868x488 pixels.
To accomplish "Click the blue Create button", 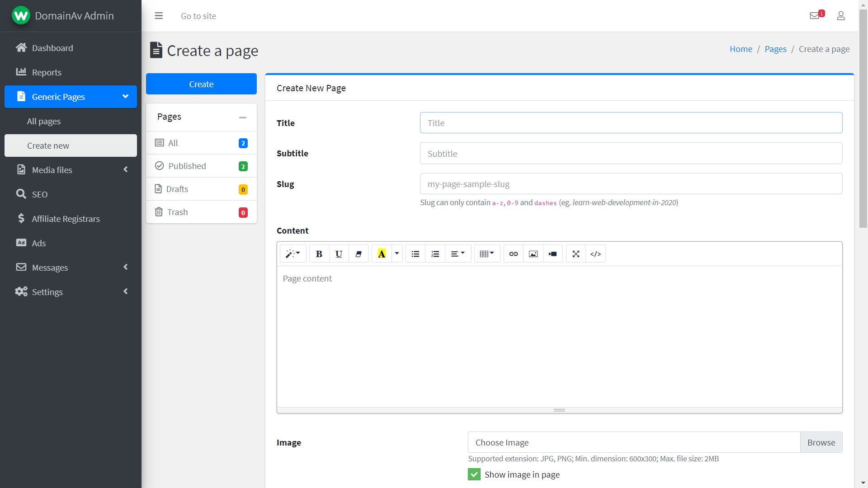I will tap(201, 84).
